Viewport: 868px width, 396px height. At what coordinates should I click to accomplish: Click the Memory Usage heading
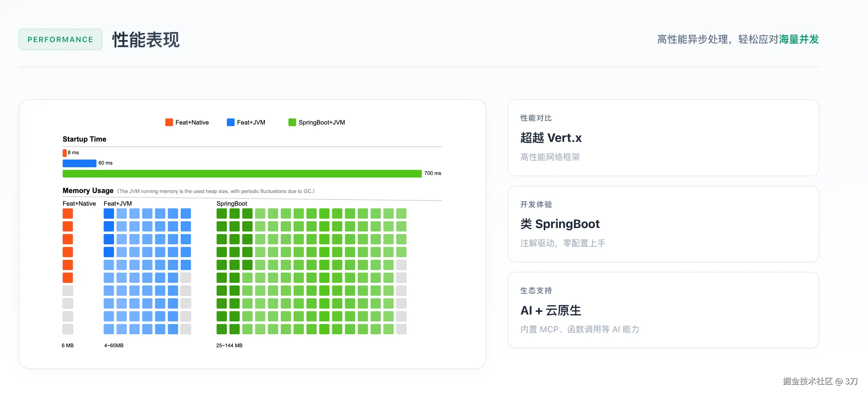pos(88,191)
